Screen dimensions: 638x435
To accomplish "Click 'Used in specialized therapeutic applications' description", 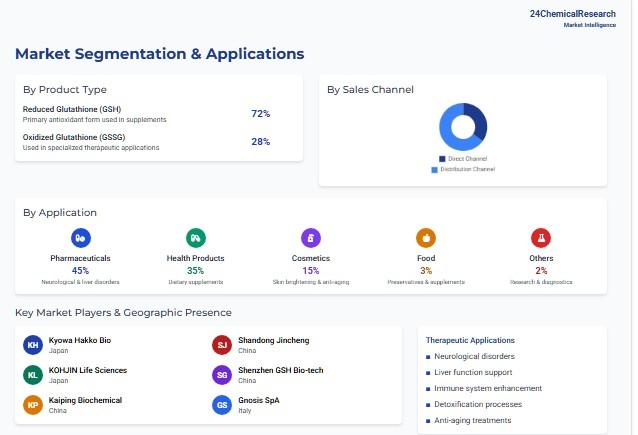I will (x=91, y=148).
